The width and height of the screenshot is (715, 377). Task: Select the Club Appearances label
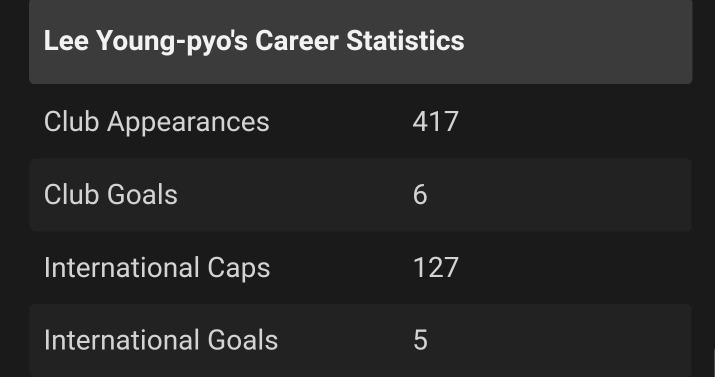(x=157, y=122)
